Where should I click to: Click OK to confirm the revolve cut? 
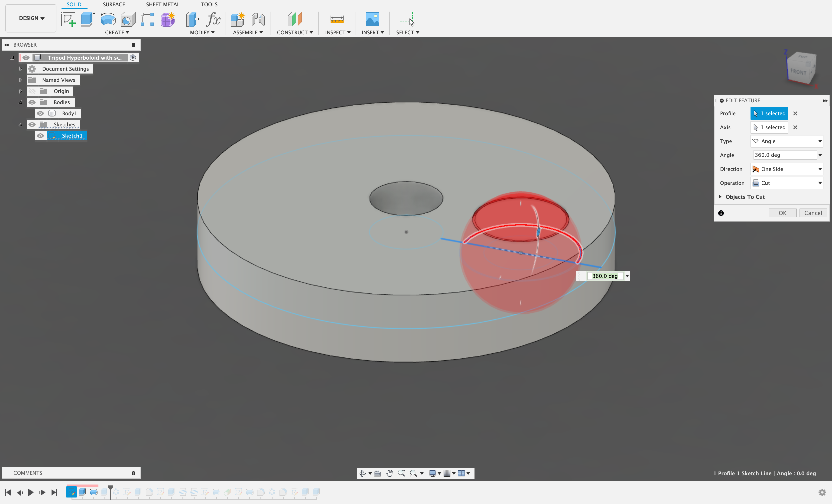[783, 212]
